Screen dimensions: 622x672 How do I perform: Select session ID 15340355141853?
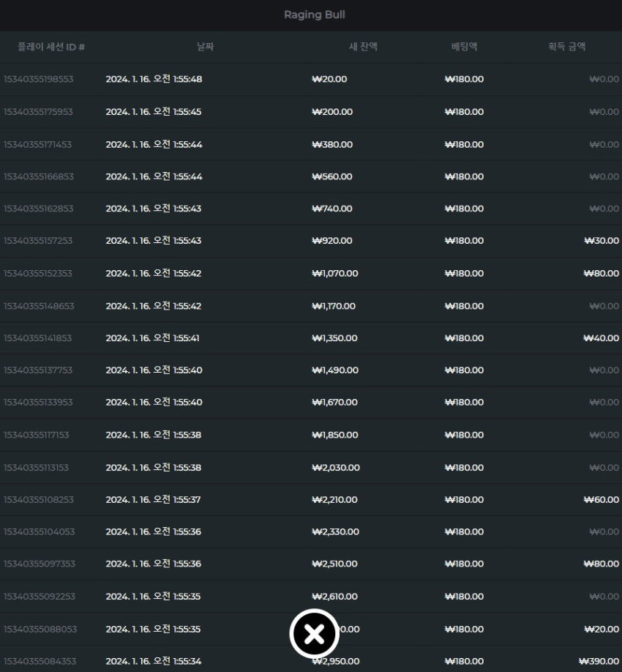(38, 338)
